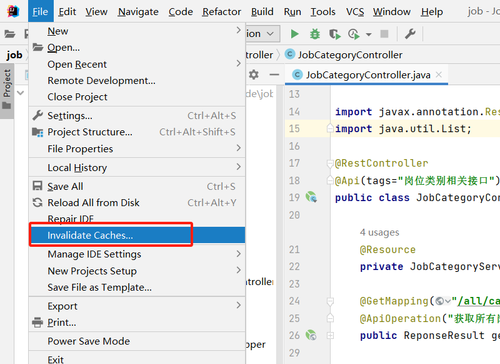
Task: Click the IntelliJ IDEA logo icon
Action: coord(13,11)
